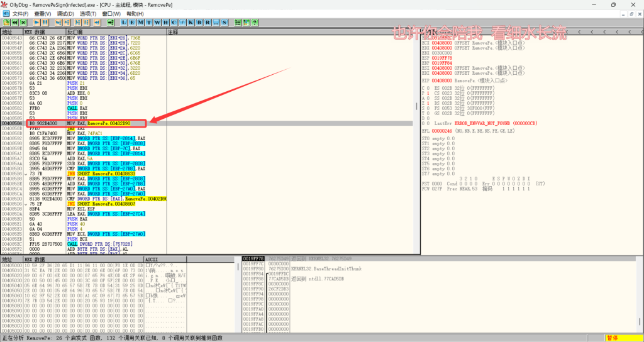Click the 反汇编 column header in the disassembly pane
644x342 pixels.
(x=74, y=31)
